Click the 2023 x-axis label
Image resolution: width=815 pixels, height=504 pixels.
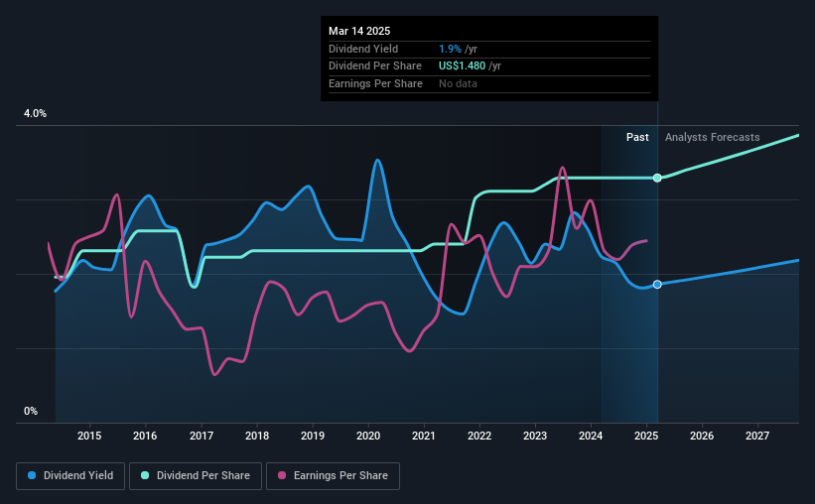click(x=535, y=436)
